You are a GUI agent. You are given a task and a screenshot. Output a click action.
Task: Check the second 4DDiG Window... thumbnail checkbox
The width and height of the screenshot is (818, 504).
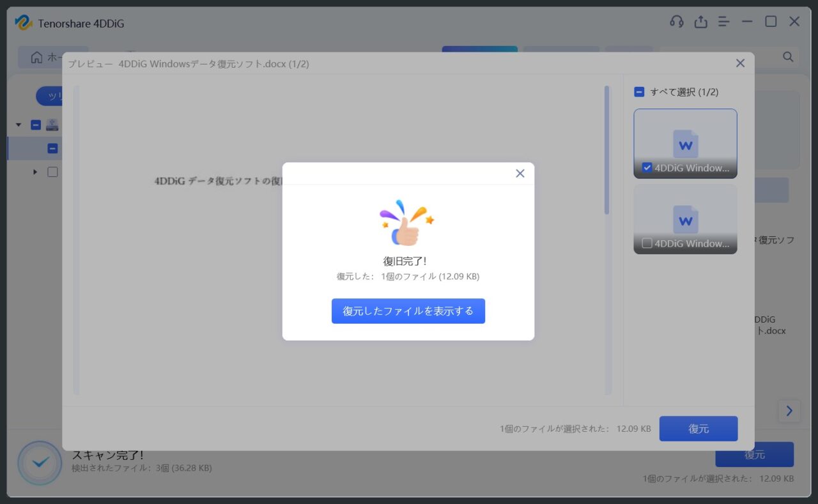pyautogui.click(x=647, y=243)
